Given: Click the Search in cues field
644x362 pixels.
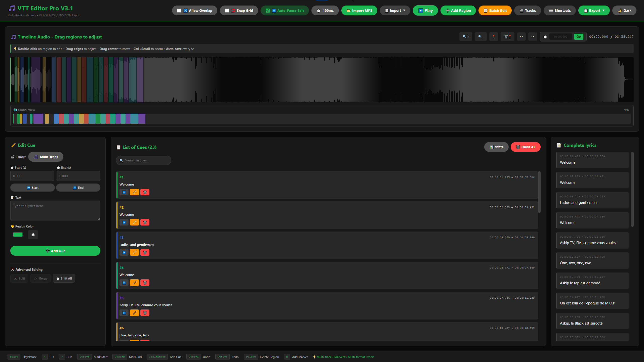Looking at the screenshot, I should [x=144, y=160].
